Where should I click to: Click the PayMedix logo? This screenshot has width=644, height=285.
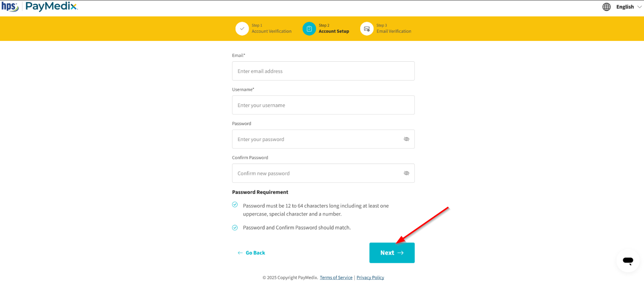pos(52,7)
